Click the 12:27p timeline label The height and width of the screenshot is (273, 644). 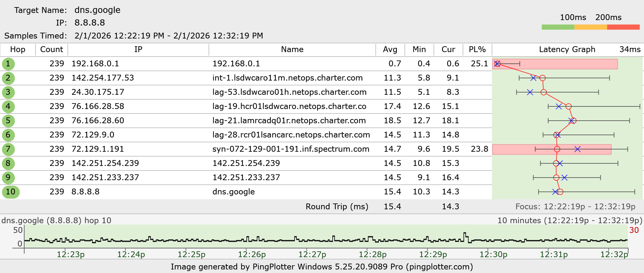[x=312, y=255]
